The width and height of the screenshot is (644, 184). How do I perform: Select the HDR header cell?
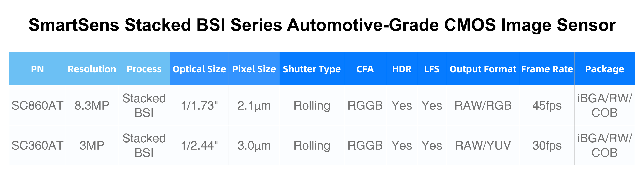point(401,69)
